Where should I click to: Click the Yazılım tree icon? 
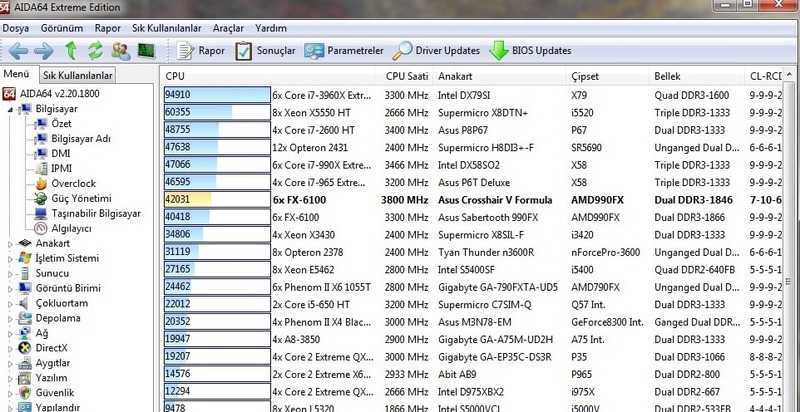click(x=24, y=378)
